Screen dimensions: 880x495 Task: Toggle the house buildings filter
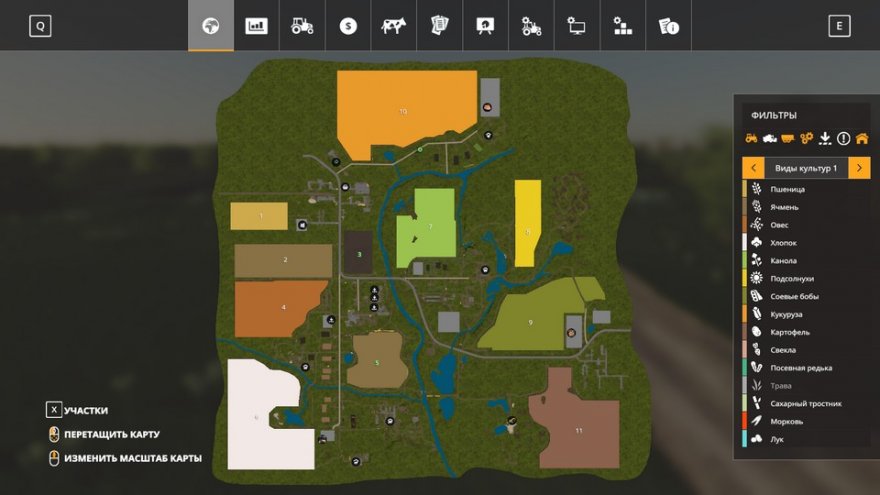tap(862, 138)
